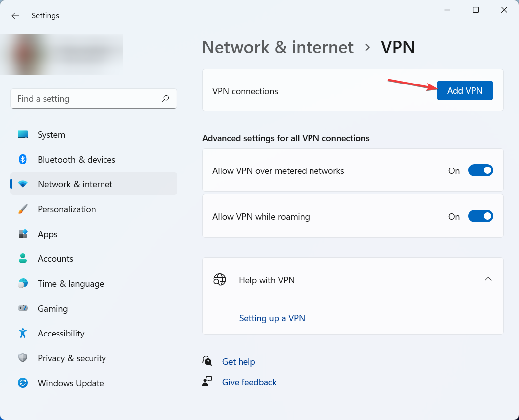The height and width of the screenshot is (420, 519).
Task: Click the search magnifier icon
Action: (166, 99)
